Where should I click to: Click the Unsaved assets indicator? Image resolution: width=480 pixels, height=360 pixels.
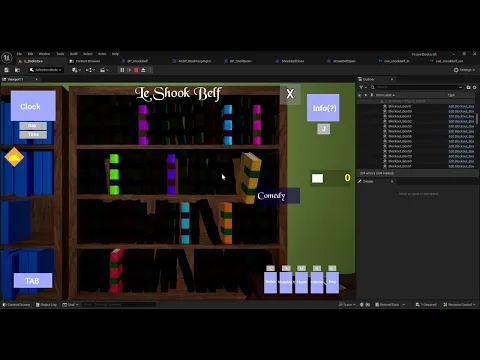click(x=426, y=305)
